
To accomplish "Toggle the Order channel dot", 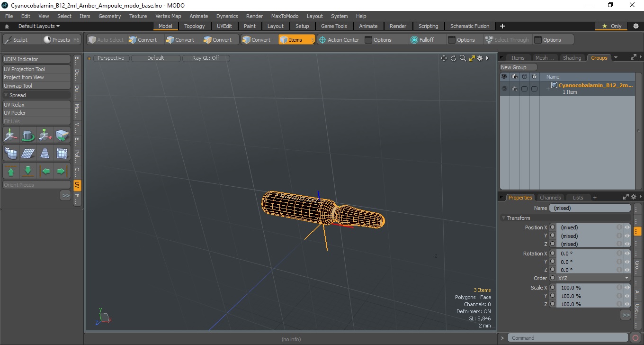I will (x=552, y=278).
